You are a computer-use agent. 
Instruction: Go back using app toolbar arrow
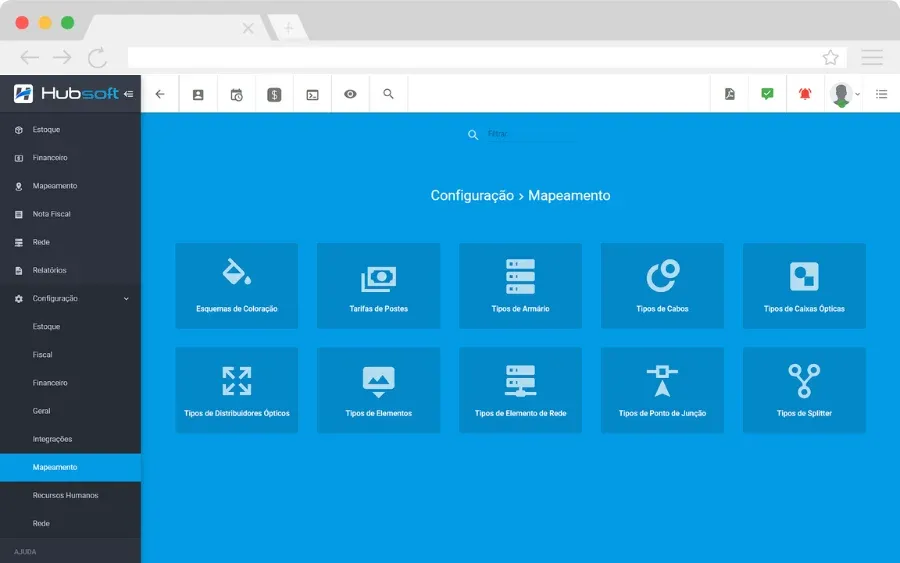(160, 94)
